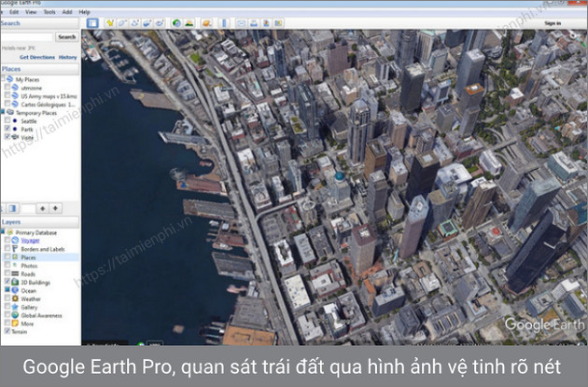Disable the 3D Buildings layer checkbox

pos(7,282)
